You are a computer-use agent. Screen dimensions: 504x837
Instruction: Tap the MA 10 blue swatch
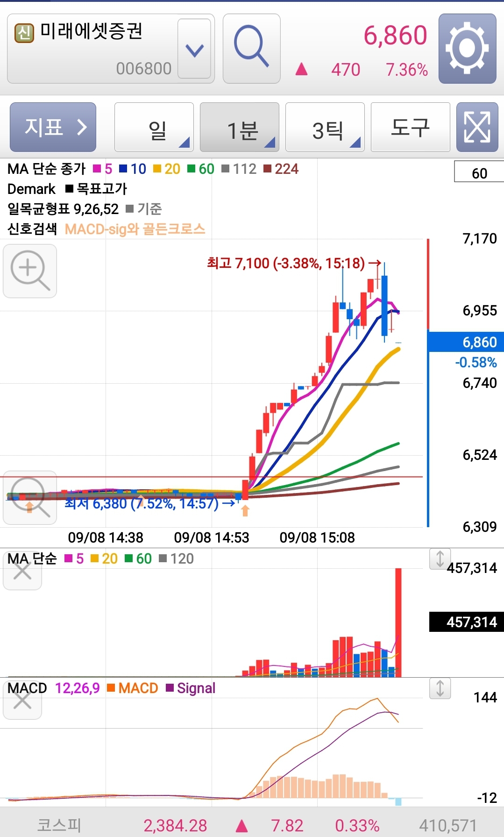click(123, 169)
